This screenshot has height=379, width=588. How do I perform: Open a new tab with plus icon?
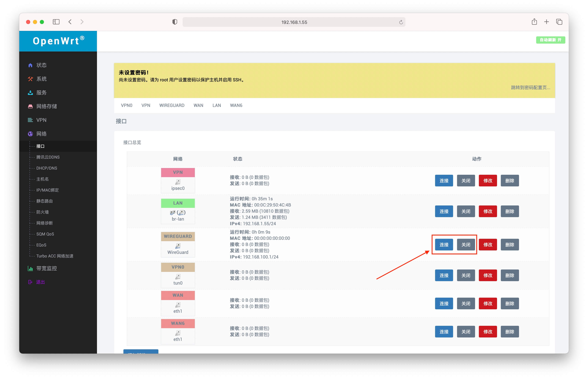pos(546,22)
